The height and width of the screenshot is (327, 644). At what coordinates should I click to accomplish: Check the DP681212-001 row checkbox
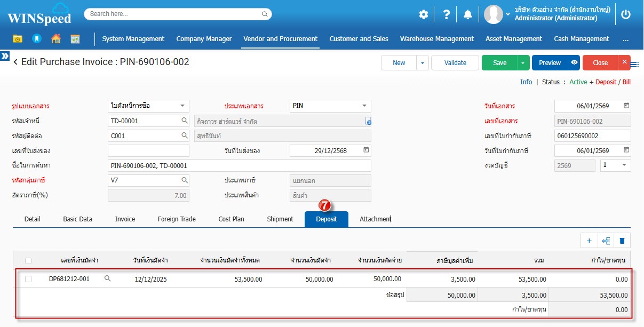click(28, 279)
